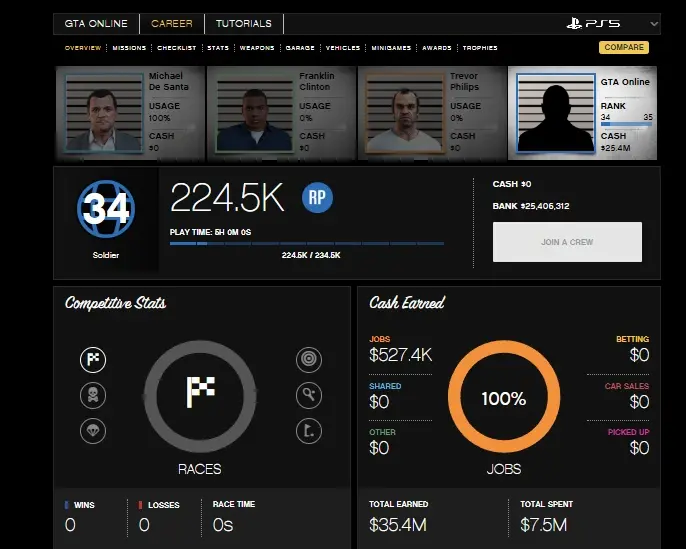The height and width of the screenshot is (549, 686).
Task: Select the Michael De Santa character card
Action: (130, 113)
